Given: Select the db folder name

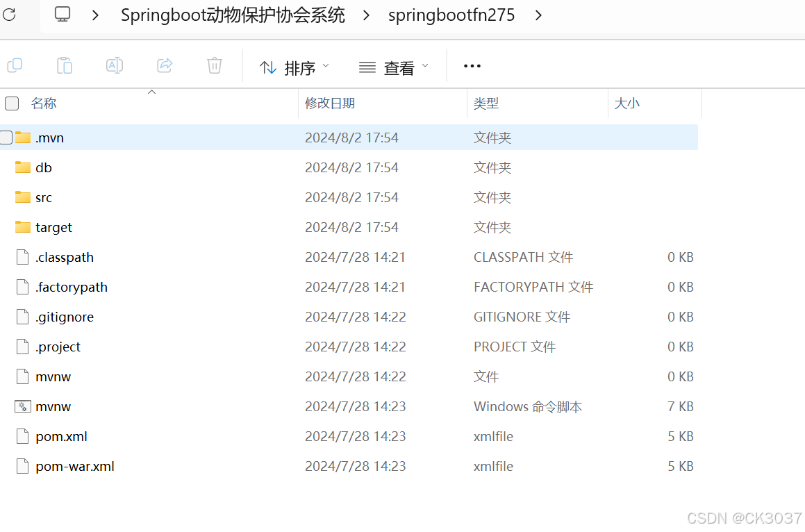Looking at the screenshot, I should tap(44, 168).
